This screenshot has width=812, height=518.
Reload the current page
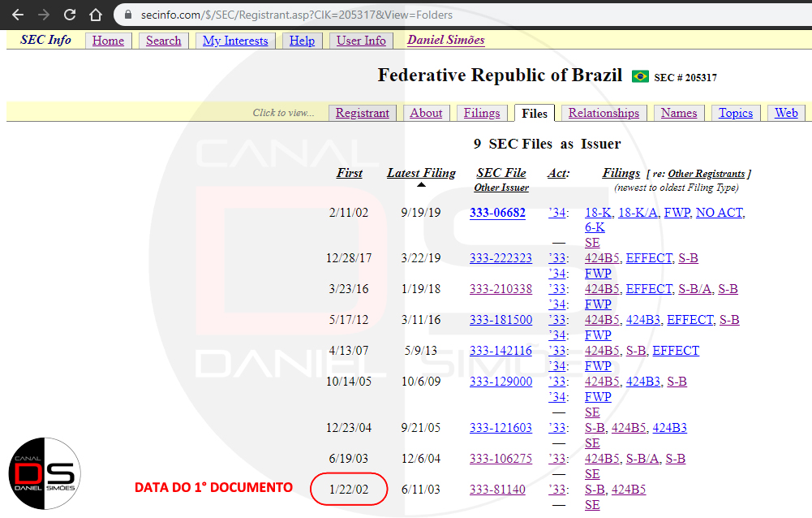pos(70,15)
